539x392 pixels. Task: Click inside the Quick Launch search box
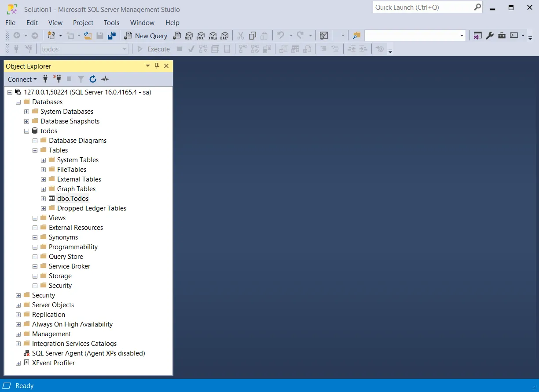tap(422, 7)
